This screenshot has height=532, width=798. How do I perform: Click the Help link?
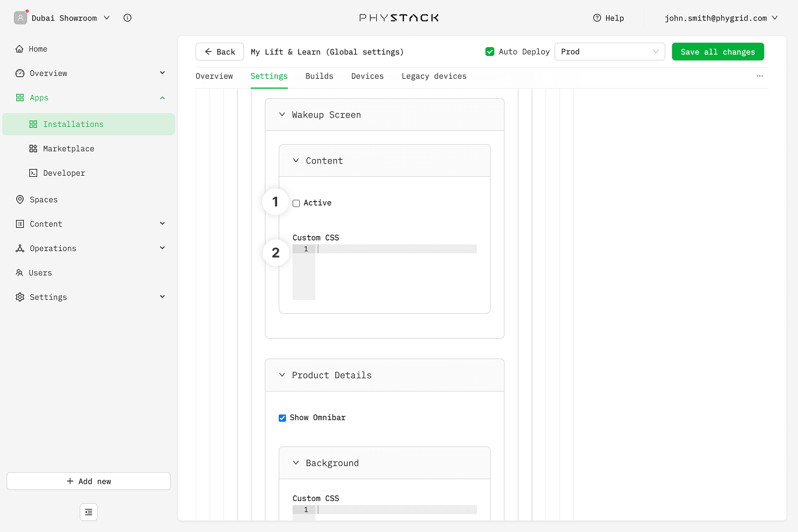click(x=608, y=18)
